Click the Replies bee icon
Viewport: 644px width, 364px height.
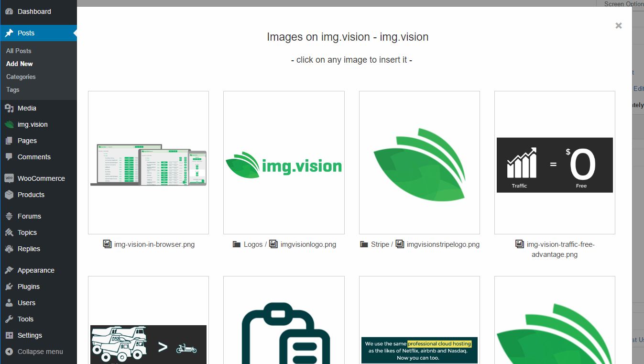[9, 249]
